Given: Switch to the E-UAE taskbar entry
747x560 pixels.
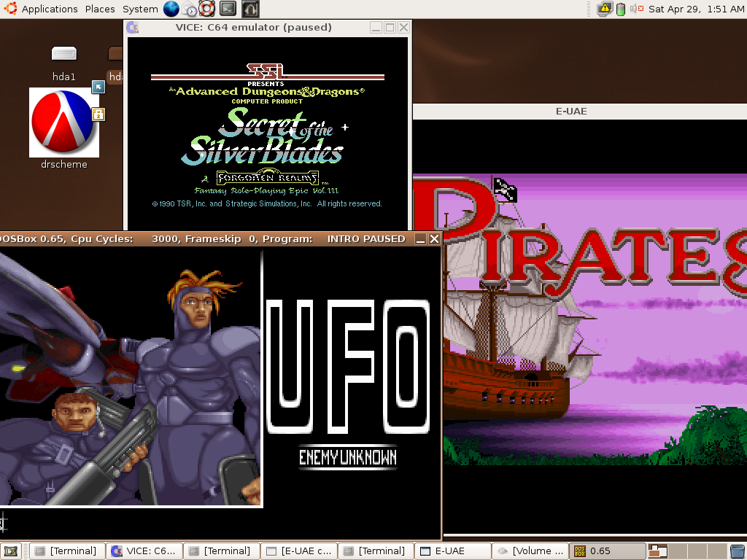Looking at the screenshot, I should coord(453,551).
